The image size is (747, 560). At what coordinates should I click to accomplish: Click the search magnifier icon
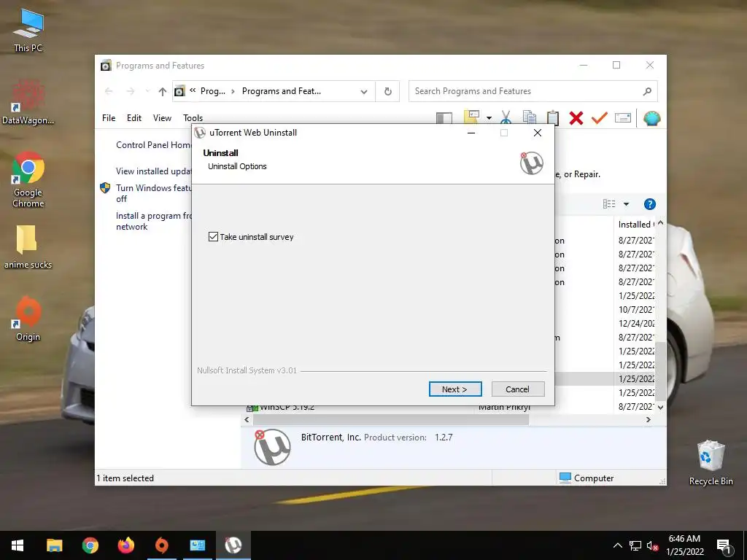pyautogui.click(x=647, y=91)
